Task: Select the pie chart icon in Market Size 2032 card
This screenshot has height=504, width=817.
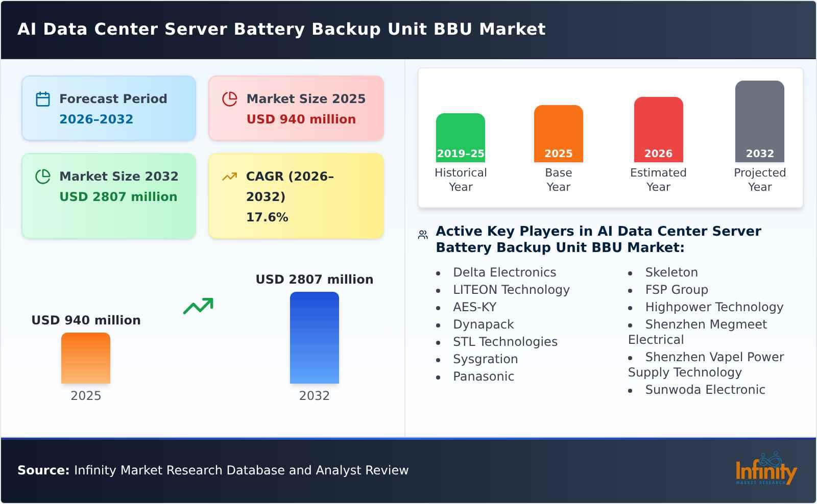Action: pos(43,177)
